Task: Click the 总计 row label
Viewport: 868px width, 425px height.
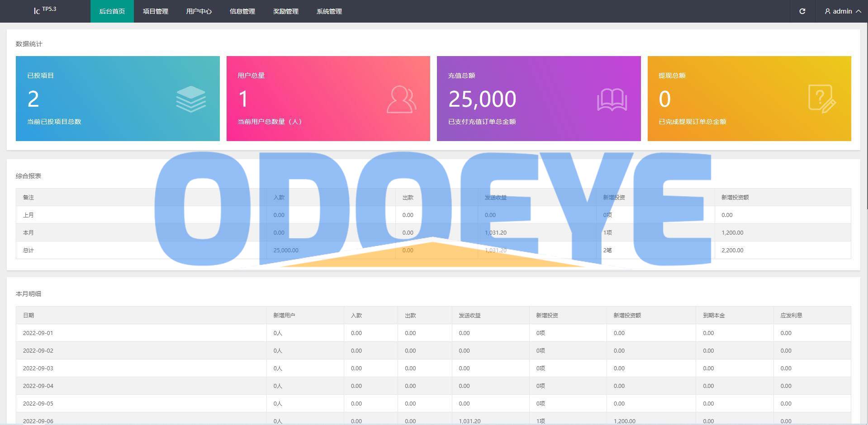Action: click(28, 250)
